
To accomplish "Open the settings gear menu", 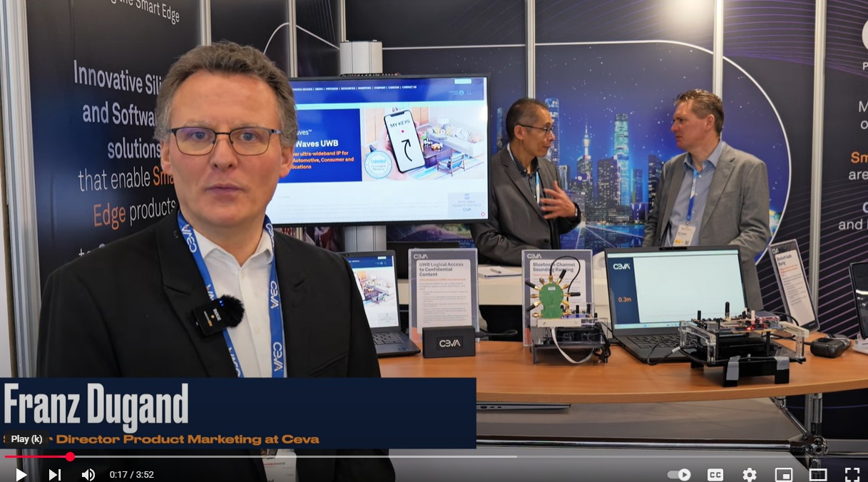I will [749, 474].
